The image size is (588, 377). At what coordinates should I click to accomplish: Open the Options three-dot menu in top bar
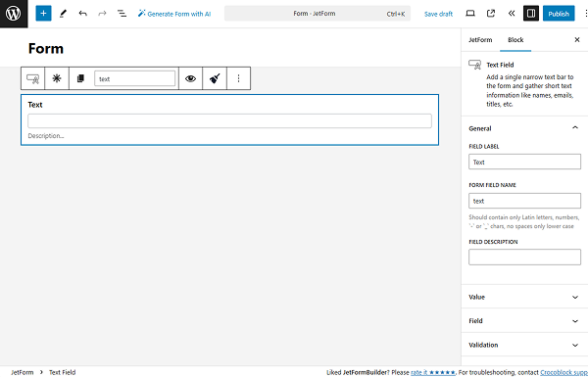(x=585, y=14)
